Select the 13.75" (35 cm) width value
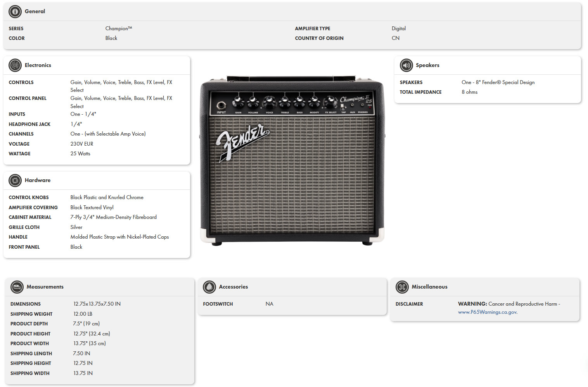The height and width of the screenshot is (387, 588). coord(90,344)
